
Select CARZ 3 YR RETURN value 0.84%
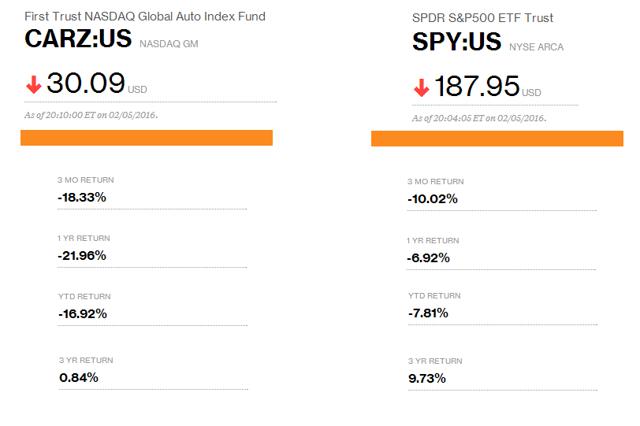(x=79, y=377)
